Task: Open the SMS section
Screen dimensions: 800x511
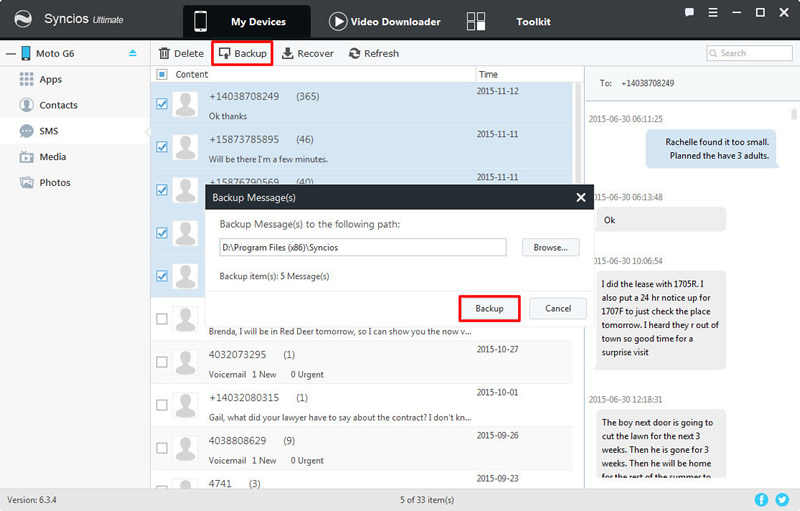Action: point(75,131)
